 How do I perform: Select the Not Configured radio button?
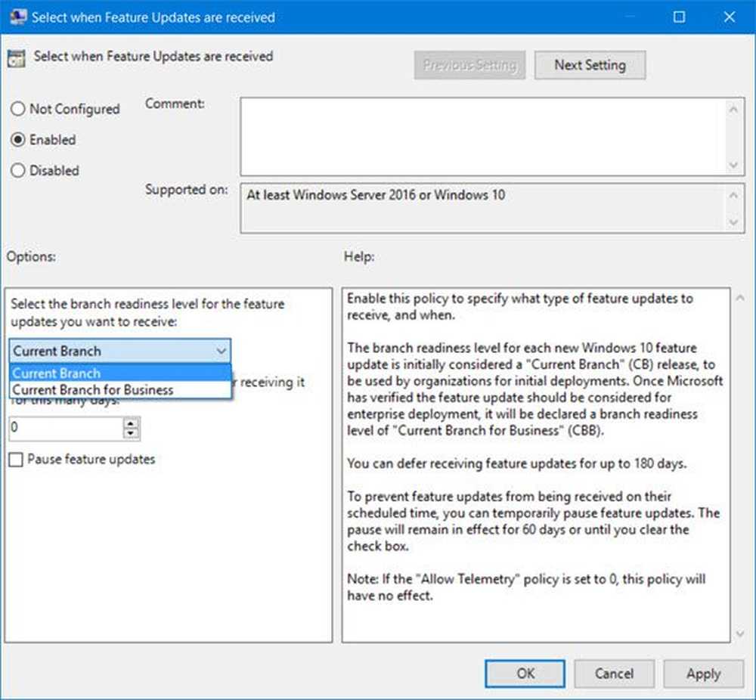(x=18, y=109)
